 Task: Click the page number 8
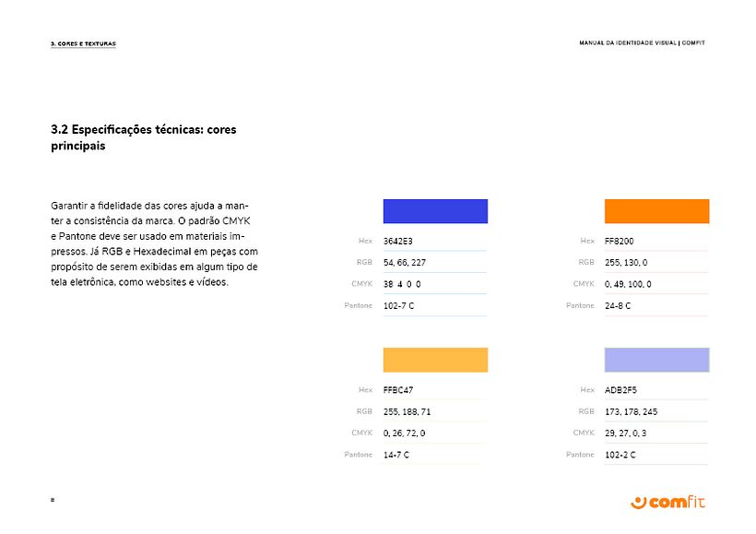point(53,500)
